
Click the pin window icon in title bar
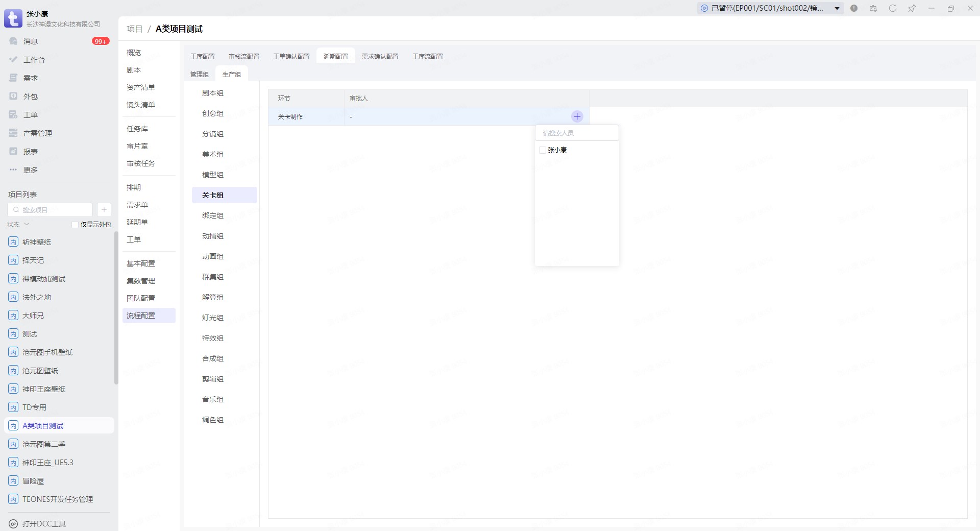pyautogui.click(x=912, y=8)
